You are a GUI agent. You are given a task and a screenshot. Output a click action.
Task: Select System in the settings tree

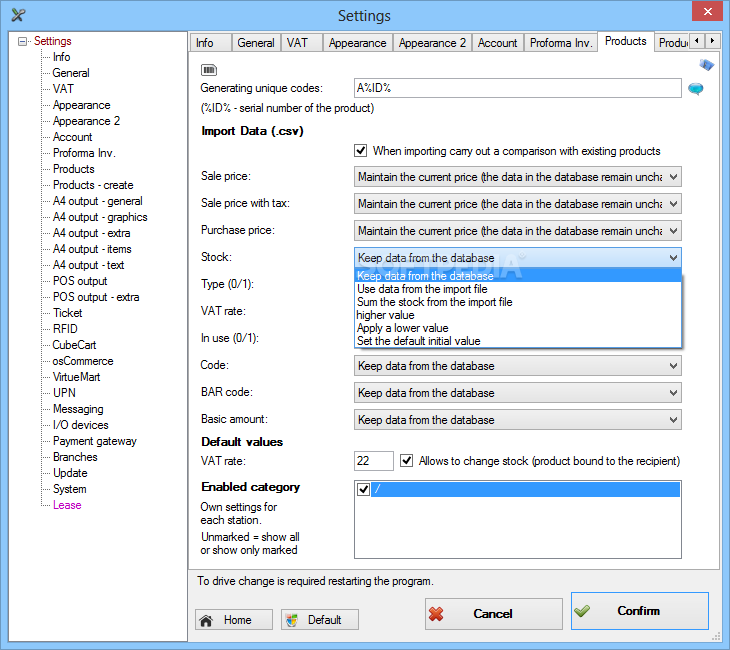tap(69, 489)
